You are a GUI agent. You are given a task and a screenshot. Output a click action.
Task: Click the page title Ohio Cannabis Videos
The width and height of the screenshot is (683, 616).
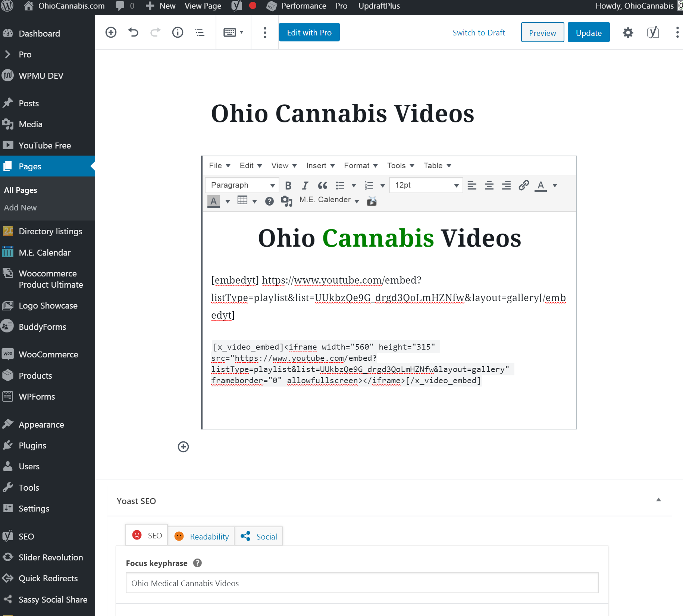[x=342, y=113]
